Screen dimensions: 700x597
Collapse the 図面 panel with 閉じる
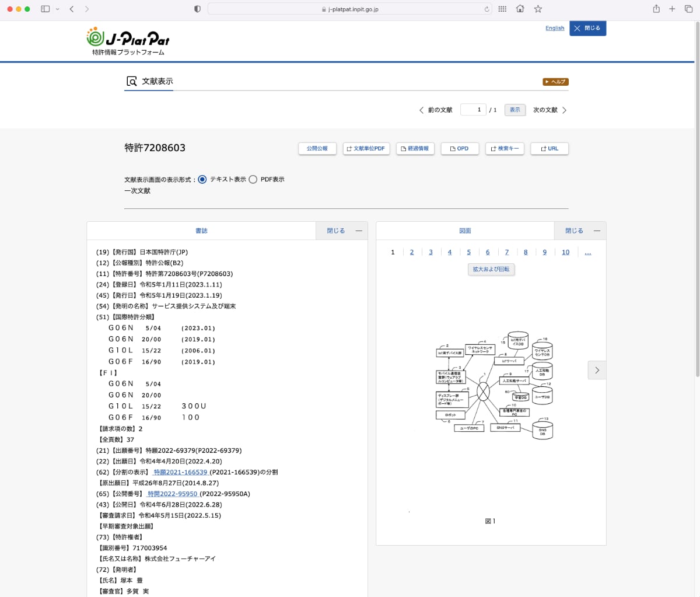coord(579,231)
